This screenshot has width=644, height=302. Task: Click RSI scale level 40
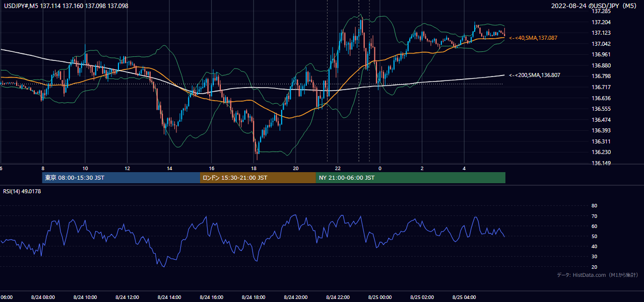click(594, 246)
